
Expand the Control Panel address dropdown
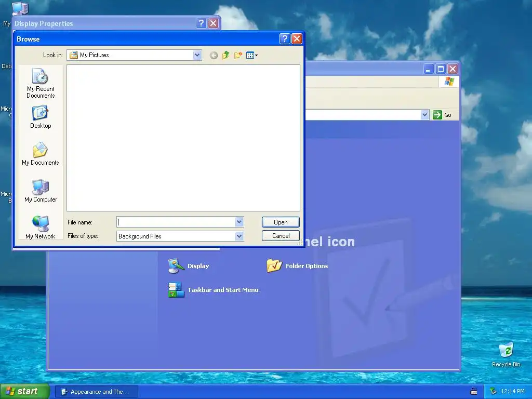[424, 115]
